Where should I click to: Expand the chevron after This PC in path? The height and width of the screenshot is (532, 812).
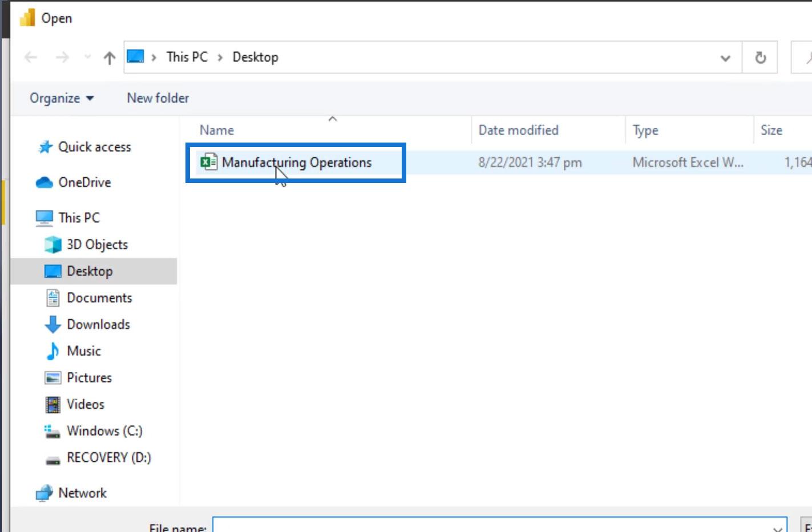pyautogui.click(x=220, y=58)
